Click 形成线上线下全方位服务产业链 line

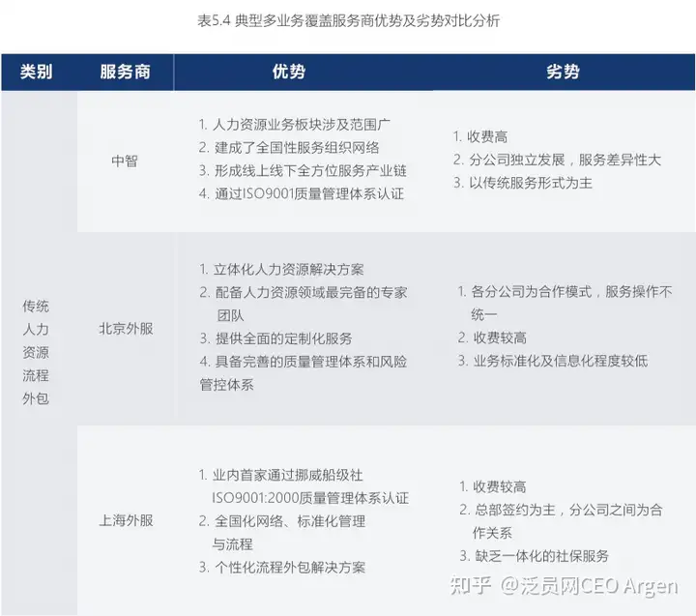coord(303,170)
